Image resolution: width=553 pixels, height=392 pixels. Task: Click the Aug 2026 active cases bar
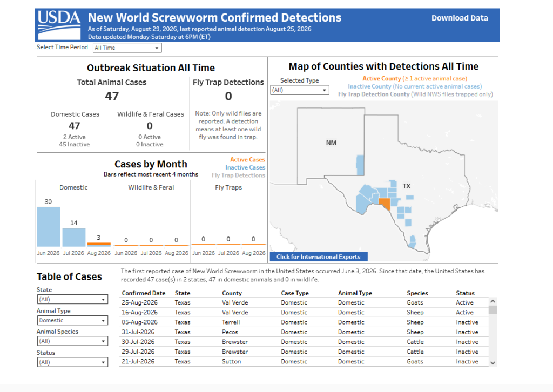[x=99, y=244]
